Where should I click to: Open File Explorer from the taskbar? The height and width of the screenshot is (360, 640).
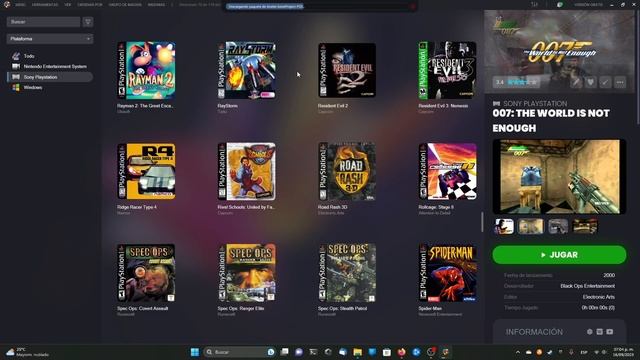pyautogui.click(x=358, y=352)
